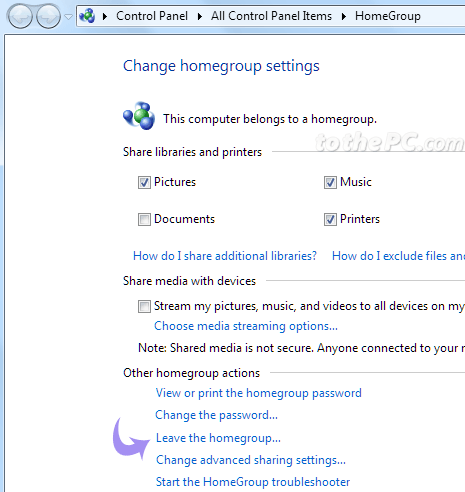Click the 'Note: Shared media is not secure' text
The image size is (465, 492).
(301, 348)
